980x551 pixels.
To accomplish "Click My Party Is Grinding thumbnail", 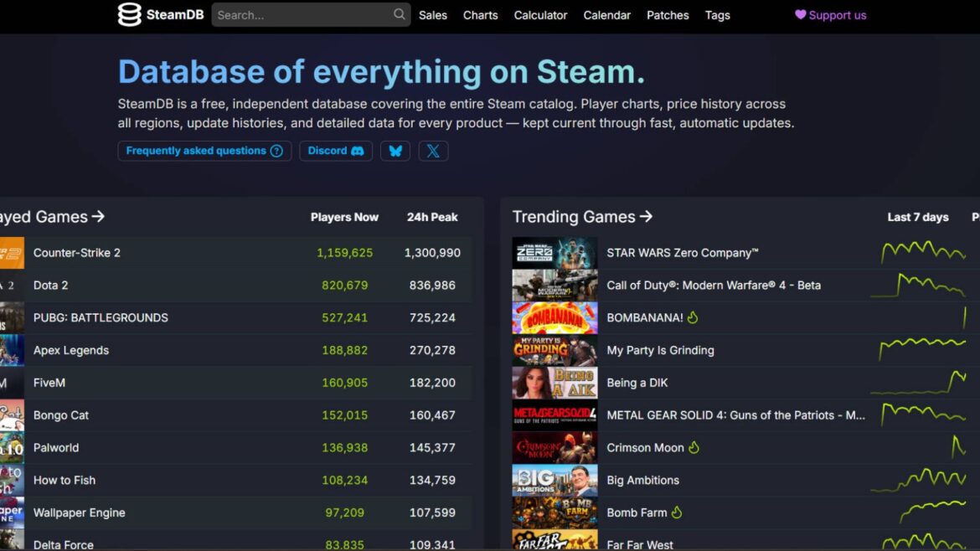I will click(x=554, y=350).
